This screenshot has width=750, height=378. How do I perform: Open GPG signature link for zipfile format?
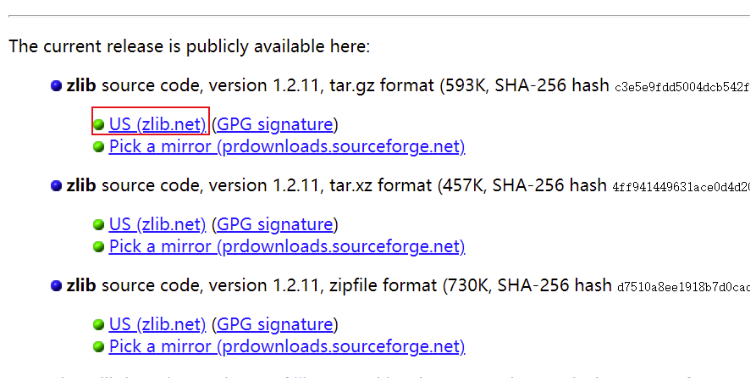point(275,324)
